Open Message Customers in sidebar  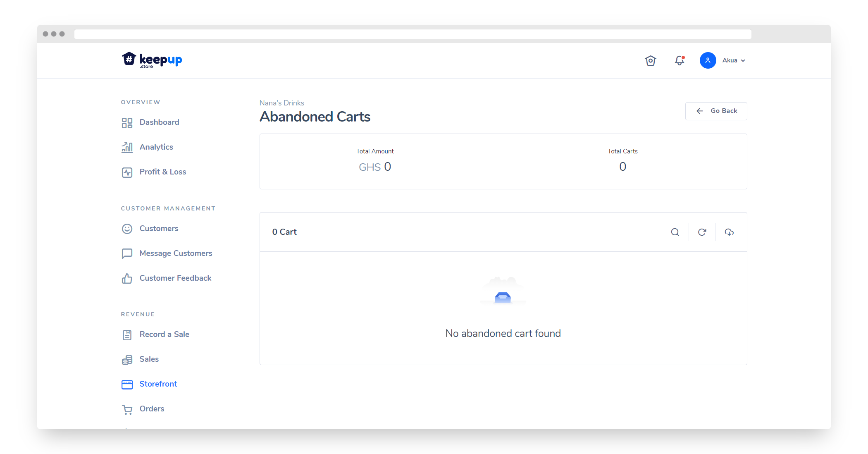click(x=176, y=253)
